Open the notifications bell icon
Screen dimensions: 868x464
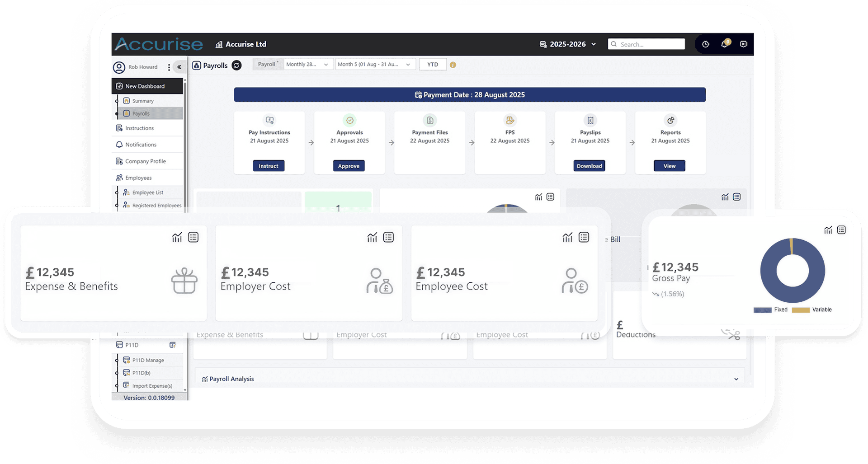(x=724, y=44)
